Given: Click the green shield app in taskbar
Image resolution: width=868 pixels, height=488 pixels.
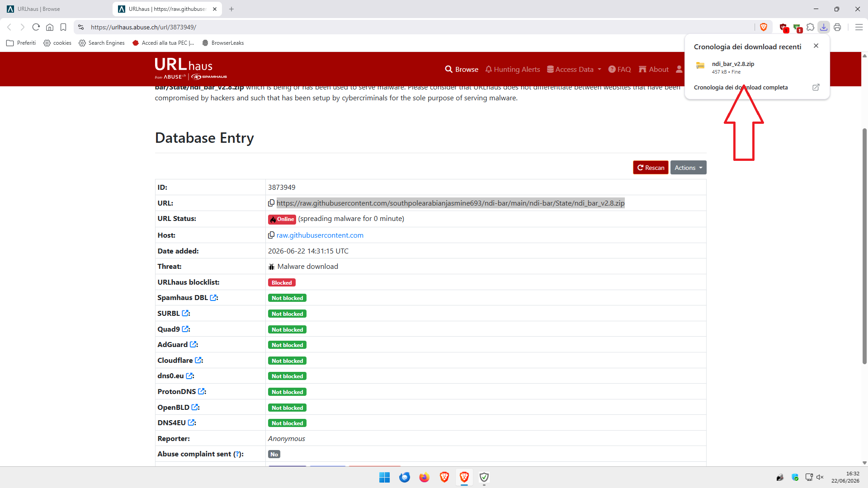Looking at the screenshot, I should 484,477.
